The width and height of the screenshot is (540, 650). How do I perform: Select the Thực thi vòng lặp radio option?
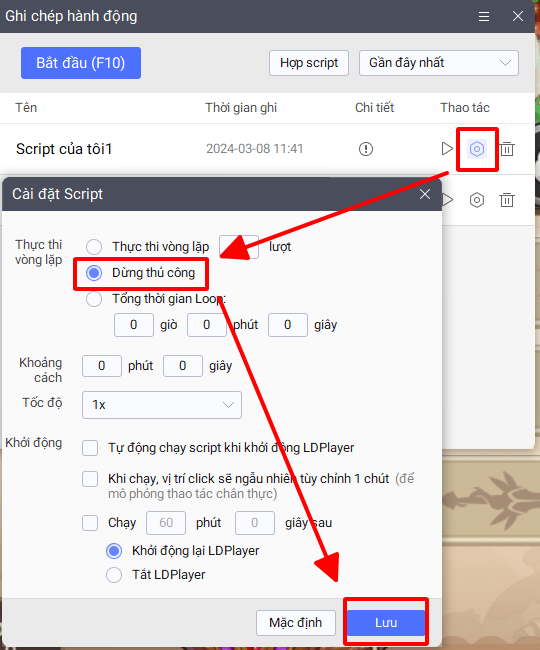point(94,247)
